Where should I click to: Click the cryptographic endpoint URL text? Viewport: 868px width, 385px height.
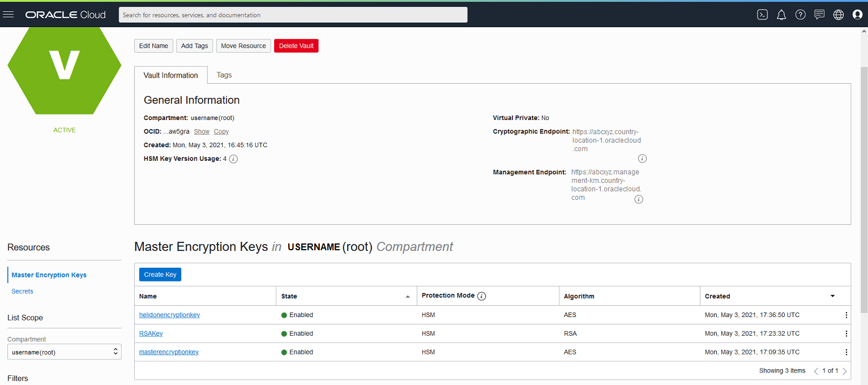(606, 140)
